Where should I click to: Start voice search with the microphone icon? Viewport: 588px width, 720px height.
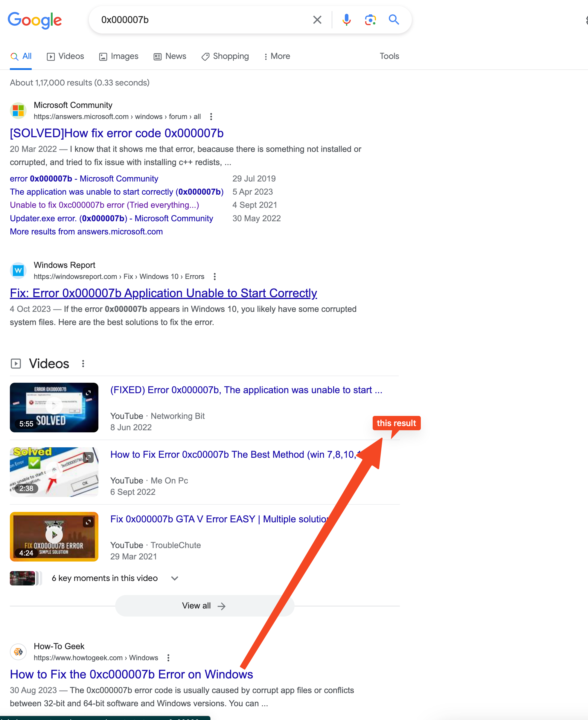pyautogui.click(x=346, y=20)
